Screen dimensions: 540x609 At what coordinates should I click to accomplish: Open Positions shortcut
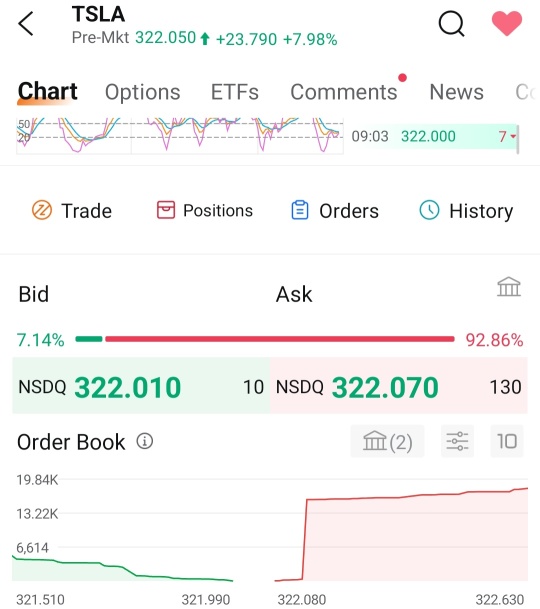tap(205, 210)
